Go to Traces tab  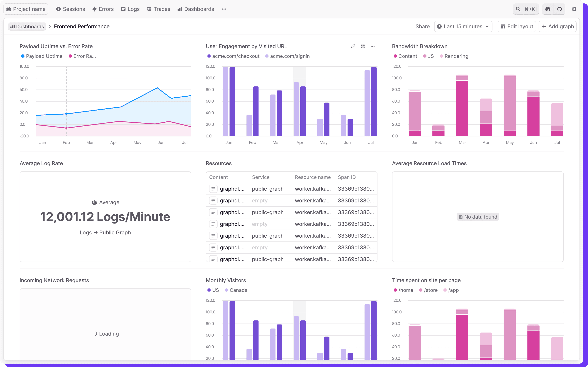coord(158,9)
